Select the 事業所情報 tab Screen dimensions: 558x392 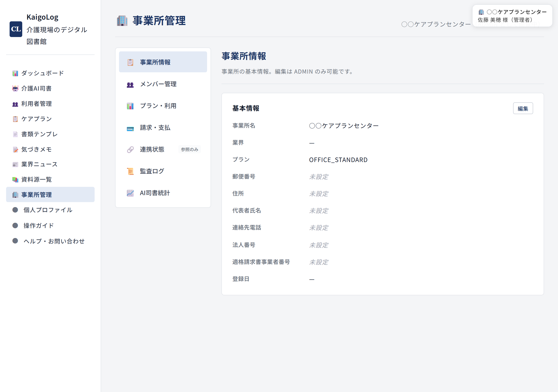(163, 62)
